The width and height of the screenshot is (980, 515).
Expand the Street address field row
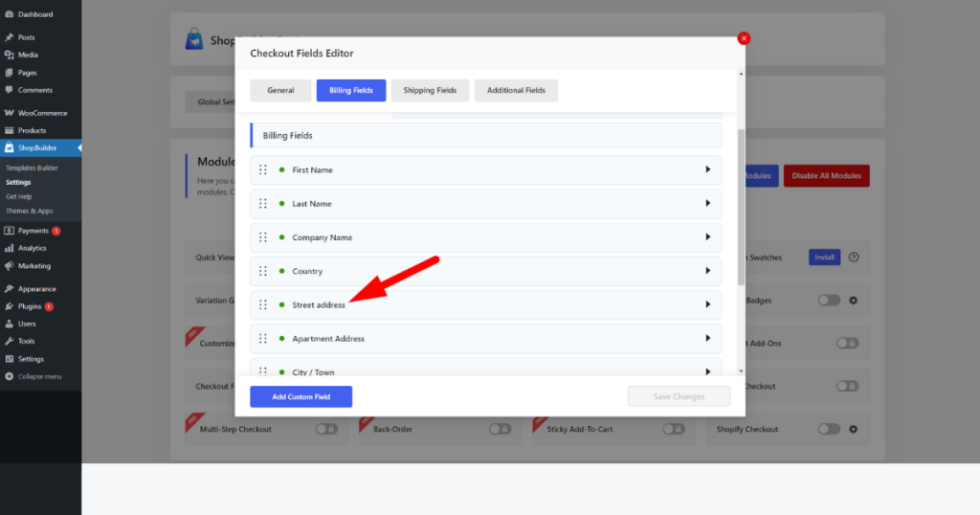click(708, 304)
